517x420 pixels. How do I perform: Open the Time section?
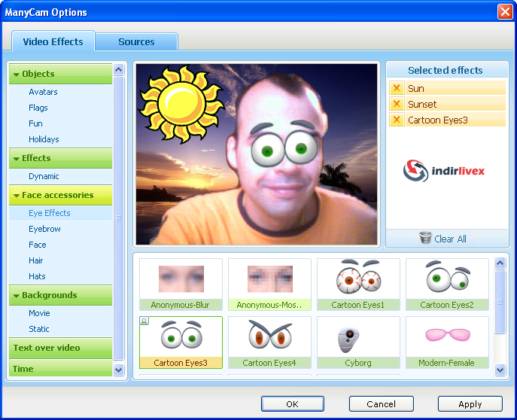pos(61,369)
